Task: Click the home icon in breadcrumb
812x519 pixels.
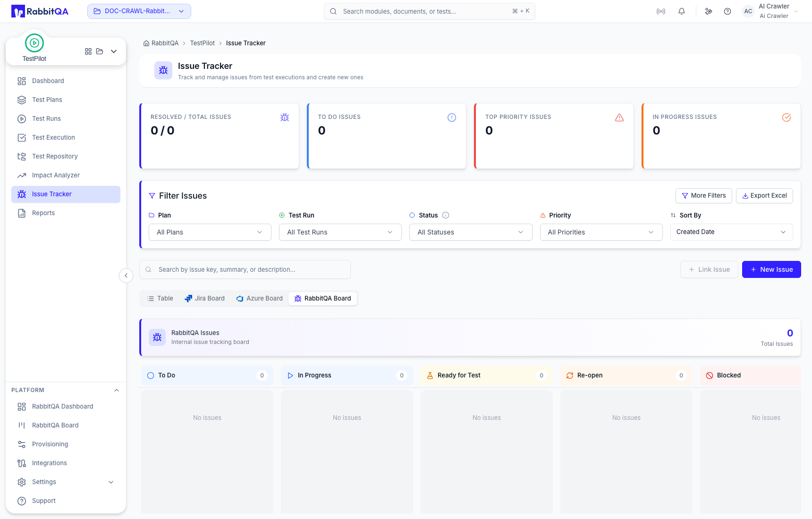Action: click(x=146, y=43)
